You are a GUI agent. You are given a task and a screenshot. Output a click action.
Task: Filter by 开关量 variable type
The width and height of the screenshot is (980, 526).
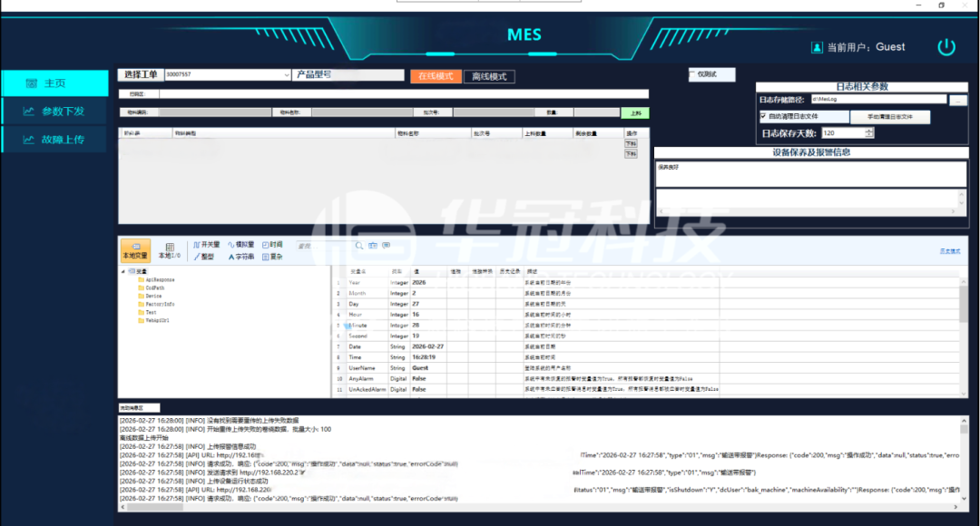point(205,245)
